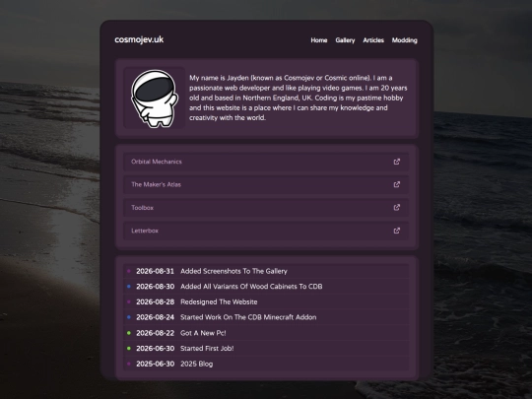Click the blue dot beside 2026-08-24
Viewport: 532px width, 399px height.
(129, 317)
